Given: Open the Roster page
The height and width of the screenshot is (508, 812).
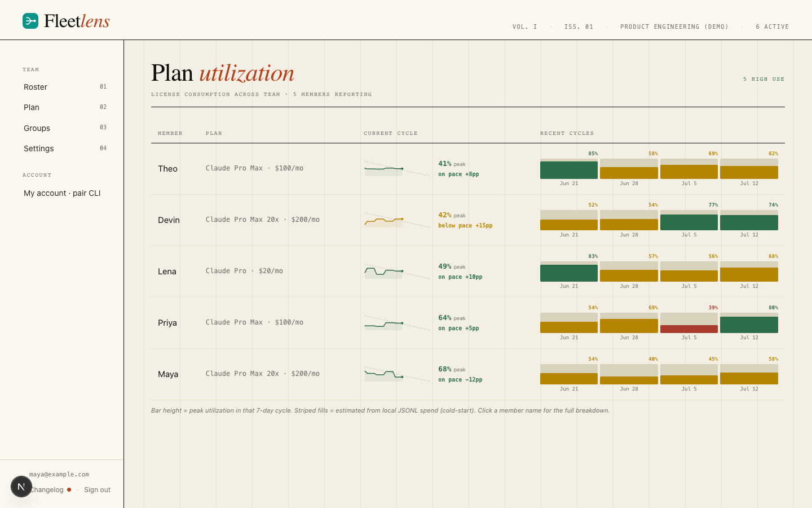Looking at the screenshot, I should point(65,87).
